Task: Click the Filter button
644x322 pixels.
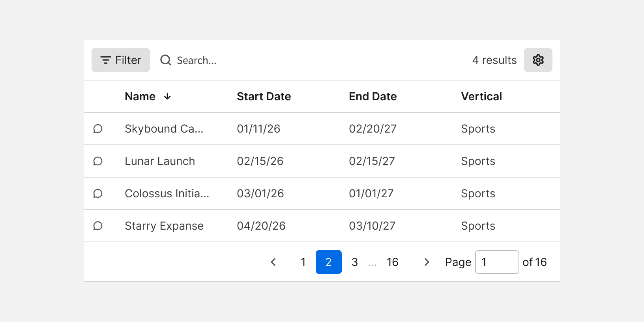Action: click(121, 60)
